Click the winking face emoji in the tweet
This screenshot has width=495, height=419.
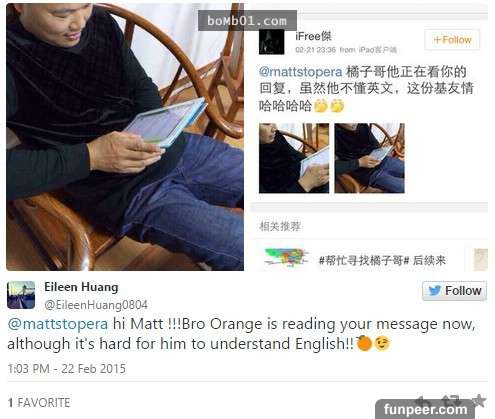point(382,344)
